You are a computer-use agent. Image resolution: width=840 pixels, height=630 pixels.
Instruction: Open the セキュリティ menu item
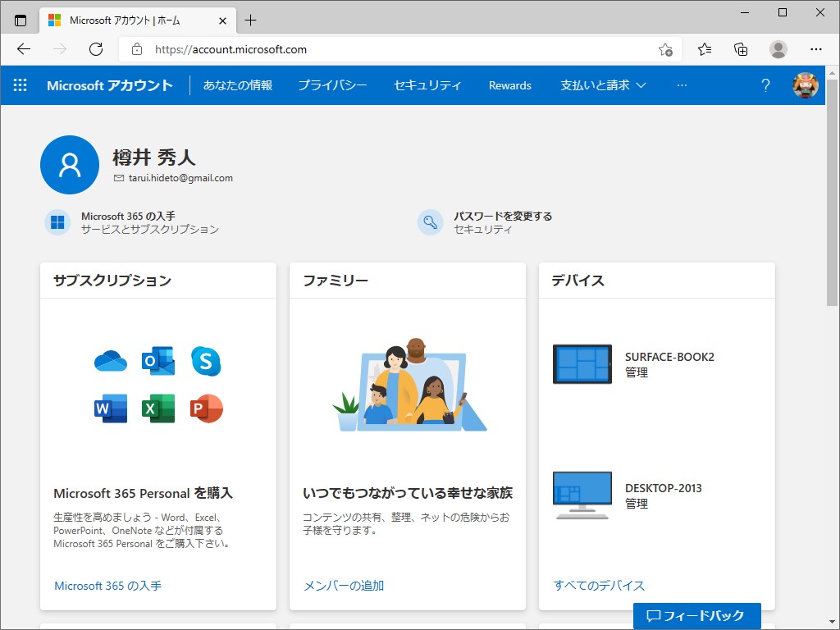pyautogui.click(x=427, y=84)
